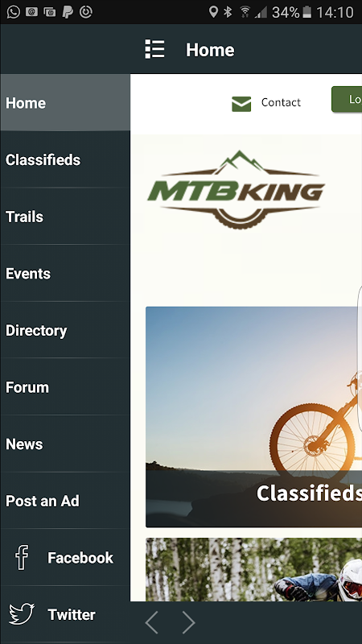Tap the WhatsApp notification icon in the status bar
This screenshot has height=644, width=362.
13,12
